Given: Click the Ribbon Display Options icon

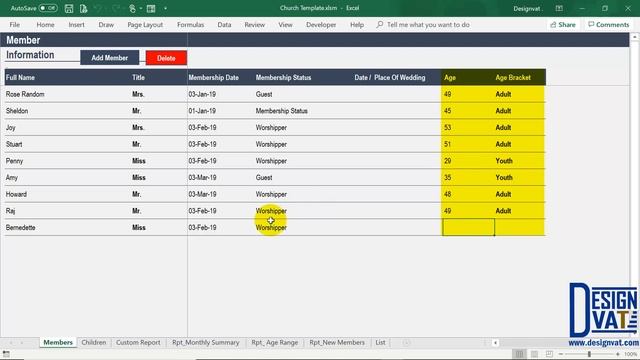Looking at the screenshot, I should pyautogui.click(x=559, y=8).
